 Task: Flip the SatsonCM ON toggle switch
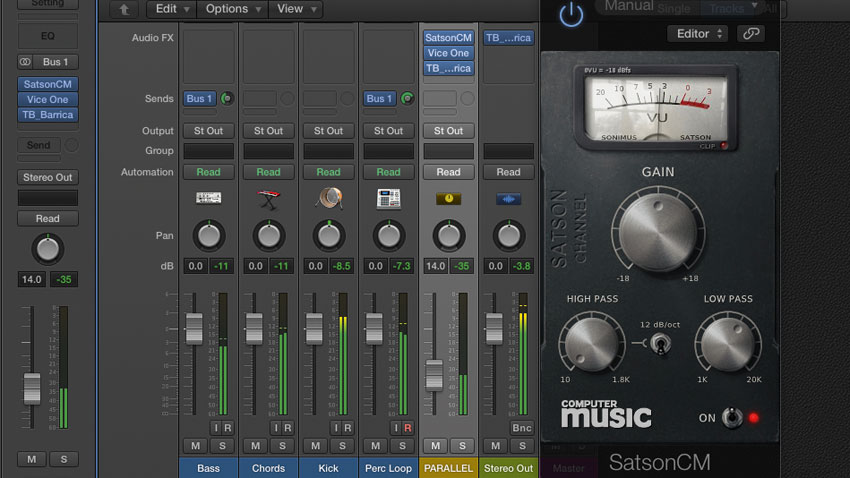(732, 418)
